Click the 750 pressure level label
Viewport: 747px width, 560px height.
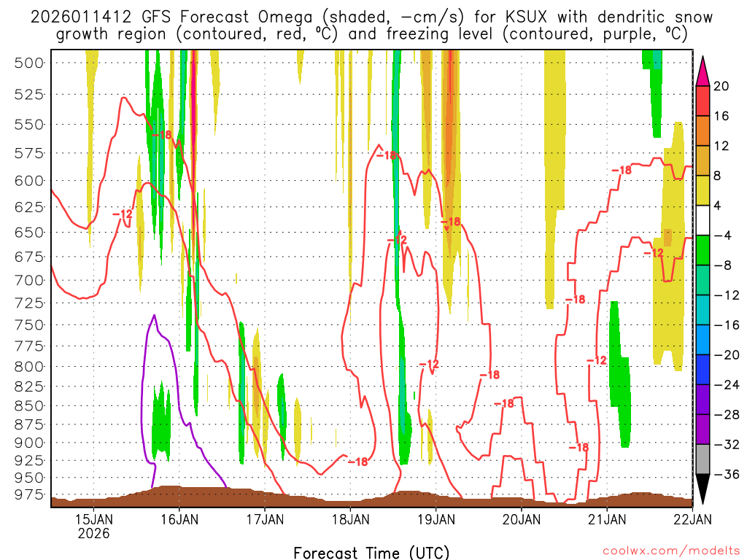pos(29,324)
